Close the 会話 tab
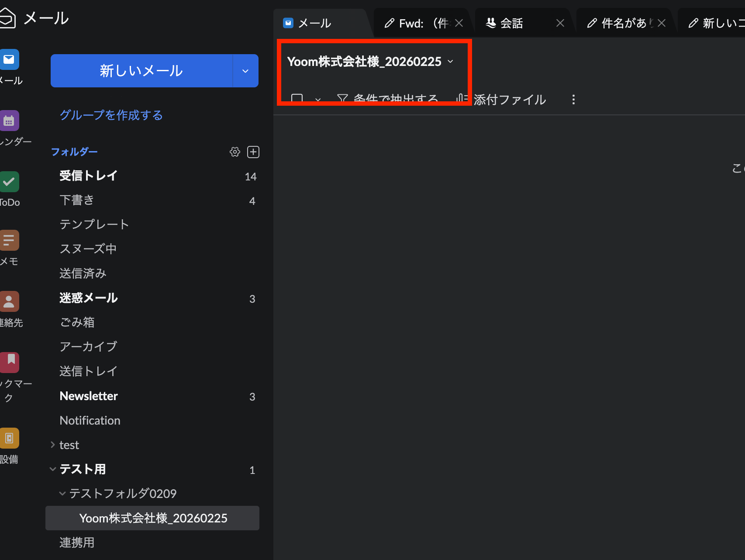 [x=560, y=23]
